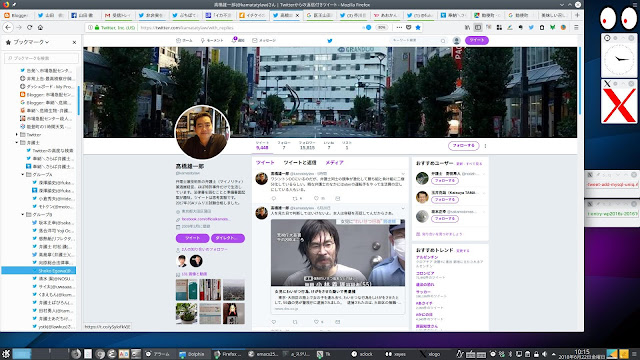Open the first tweet's dropdown caret
640x360 pixels.
(x=403, y=174)
